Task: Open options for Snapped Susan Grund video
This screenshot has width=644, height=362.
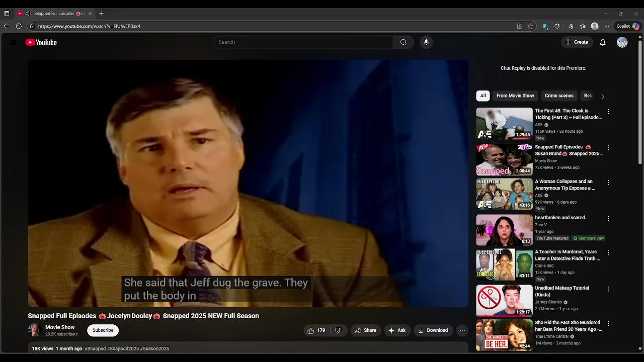Action: click(608, 148)
